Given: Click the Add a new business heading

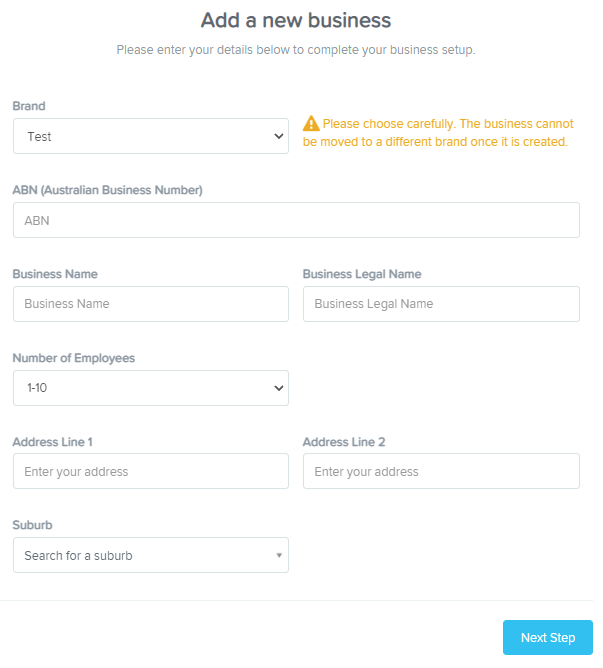Looking at the screenshot, I should coord(296,20).
